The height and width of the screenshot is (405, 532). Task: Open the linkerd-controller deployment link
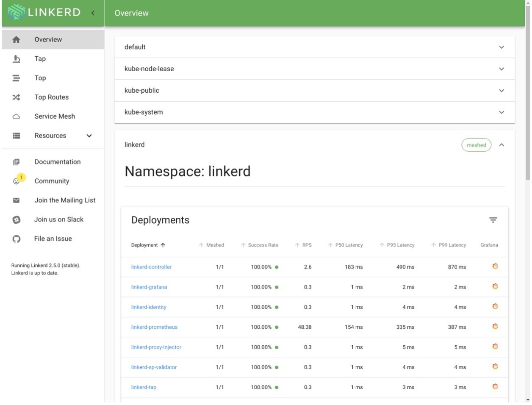151,267
